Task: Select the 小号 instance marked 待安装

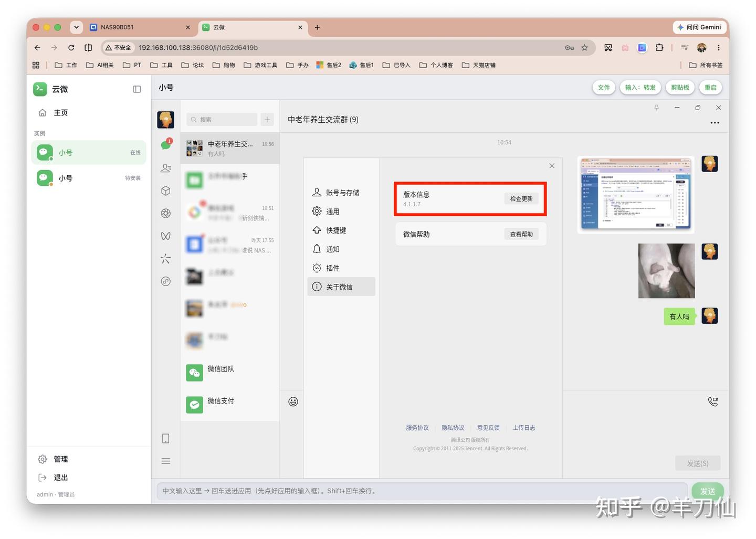Action: (x=88, y=178)
